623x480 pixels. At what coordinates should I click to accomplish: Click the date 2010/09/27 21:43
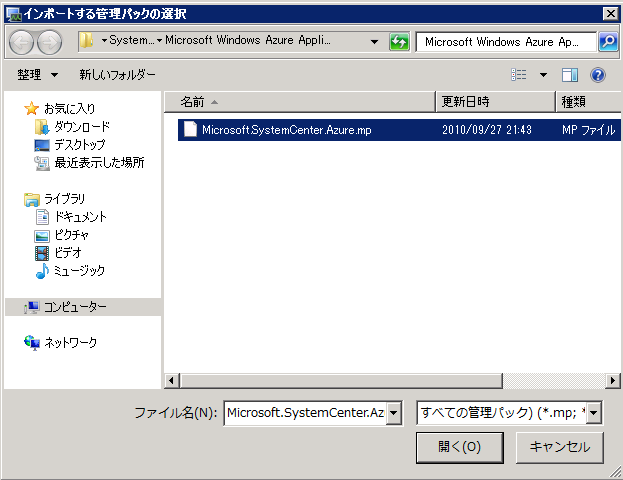pos(487,130)
